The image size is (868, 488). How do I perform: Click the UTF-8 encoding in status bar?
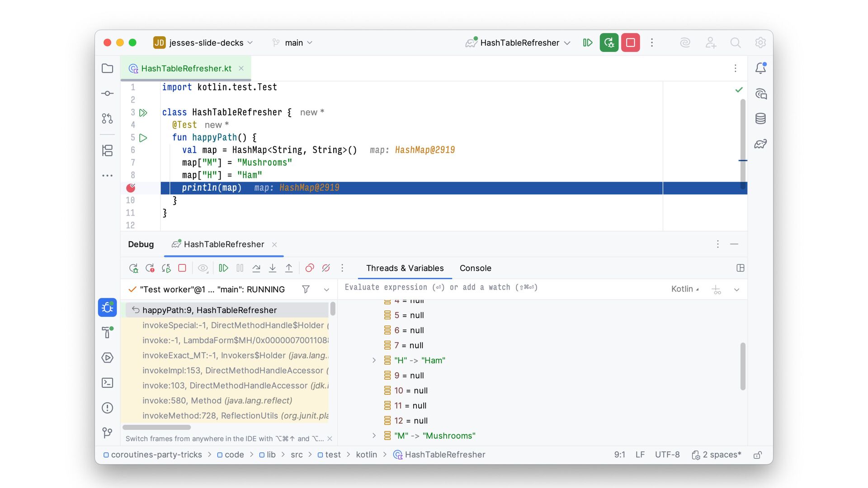point(667,455)
